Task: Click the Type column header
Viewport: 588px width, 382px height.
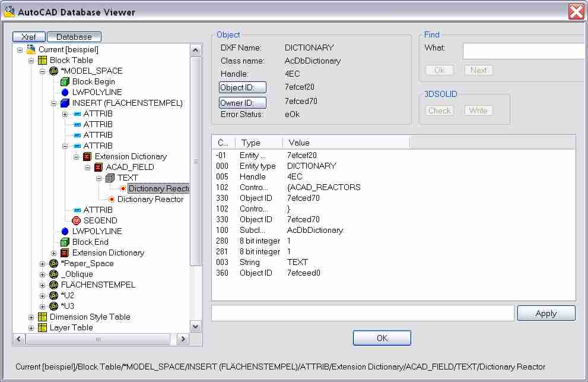Action: 259,143
